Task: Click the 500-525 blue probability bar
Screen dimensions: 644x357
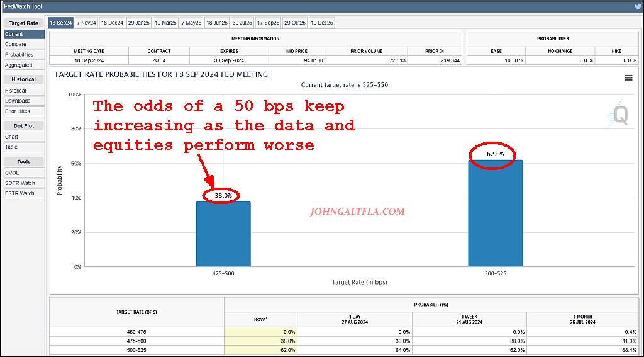Action: pyautogui.click(x=495, y=213)
